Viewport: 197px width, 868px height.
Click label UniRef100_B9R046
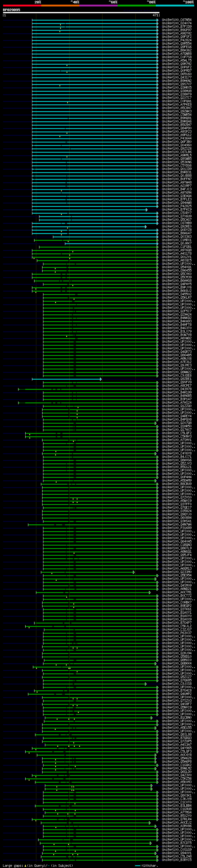[x=177, y=121]
